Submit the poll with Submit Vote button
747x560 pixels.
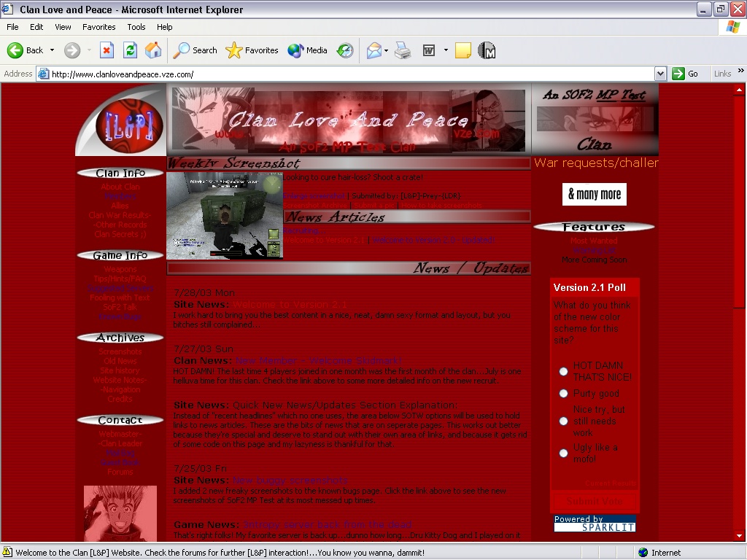point(594,501)
